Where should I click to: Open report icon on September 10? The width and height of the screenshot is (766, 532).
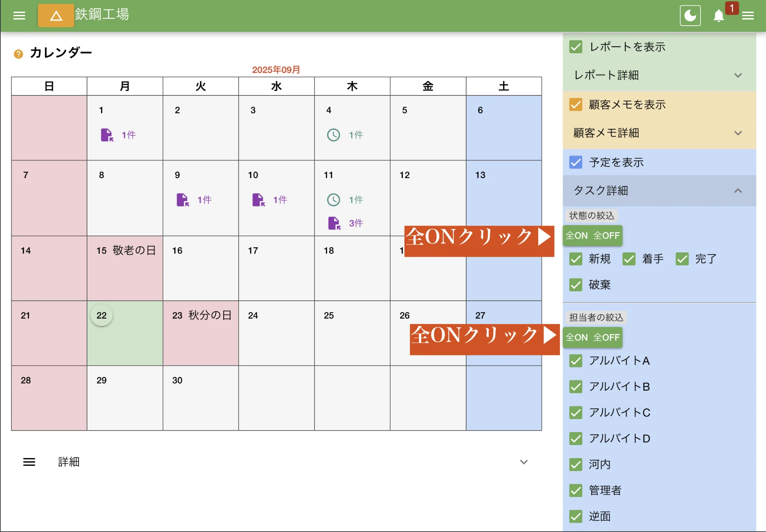click(x=259, y=200)
